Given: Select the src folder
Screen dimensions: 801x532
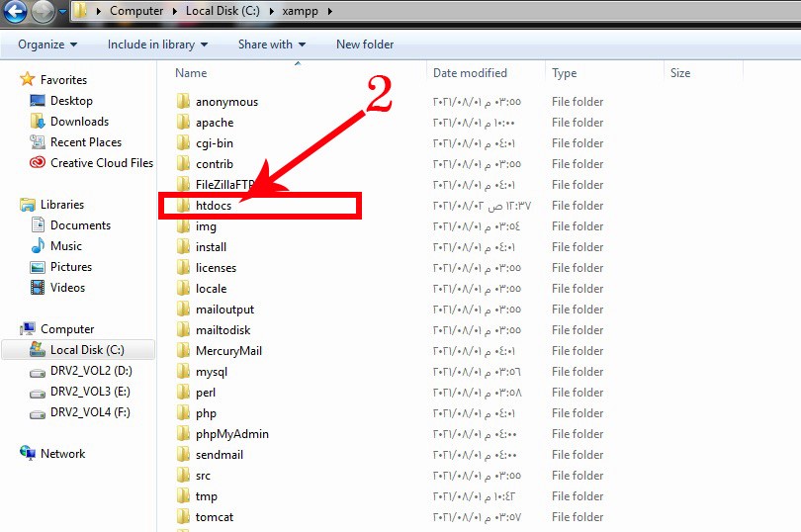Looking at the screenshot, I should (x=203, y=476).
